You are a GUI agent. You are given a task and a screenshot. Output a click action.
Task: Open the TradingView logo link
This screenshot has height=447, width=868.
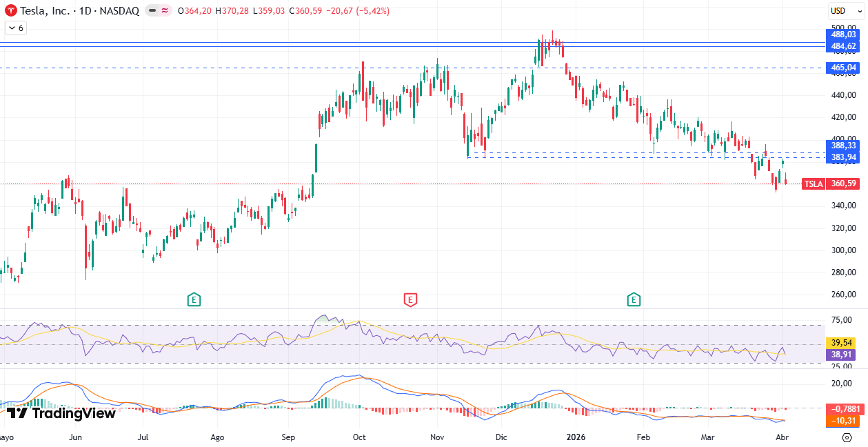point(61,413)
